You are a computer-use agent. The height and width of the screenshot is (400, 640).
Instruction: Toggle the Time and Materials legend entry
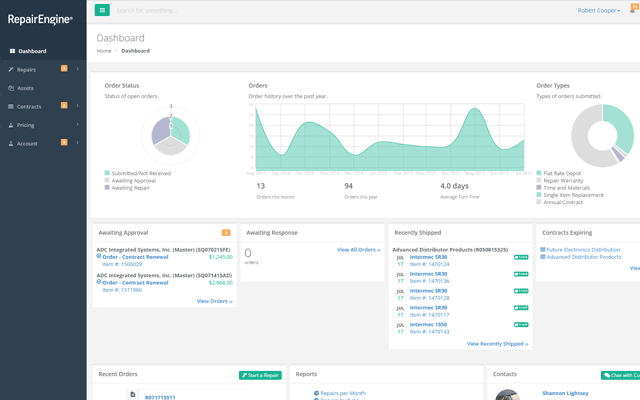coord(563,188)
